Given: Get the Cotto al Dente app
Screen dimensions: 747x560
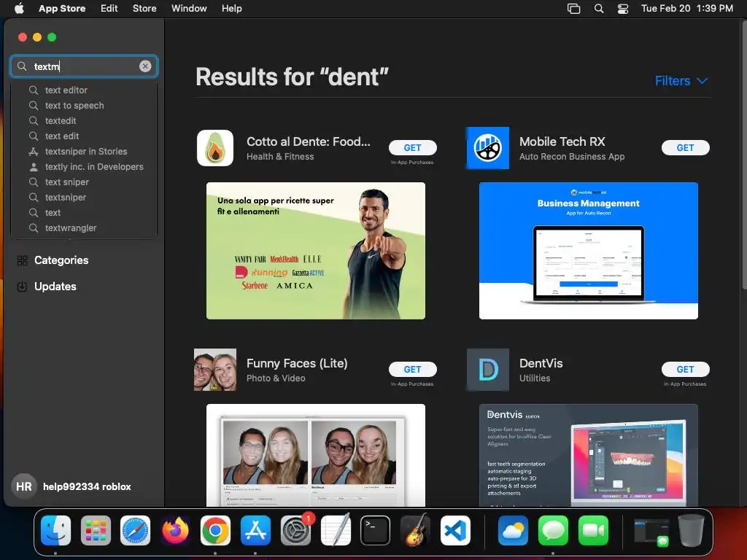Looking at the screenshot, I should [x=413, y=147].
